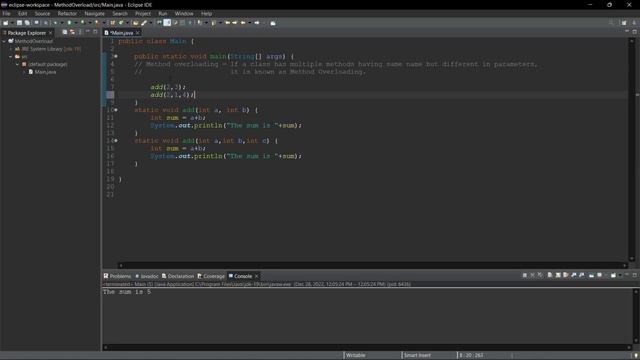Open the External Tools dropdown arrow
Viewport: 640px width, 360px height.
104,23
